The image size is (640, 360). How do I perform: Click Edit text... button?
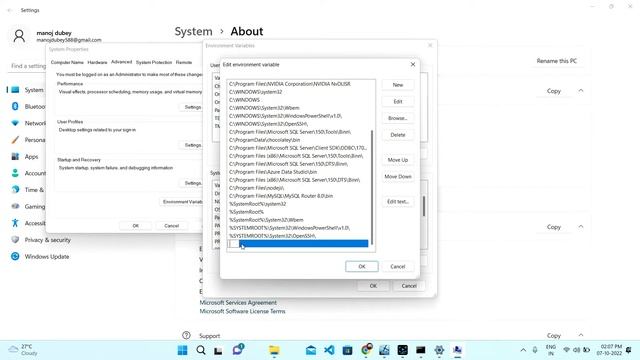398,202
